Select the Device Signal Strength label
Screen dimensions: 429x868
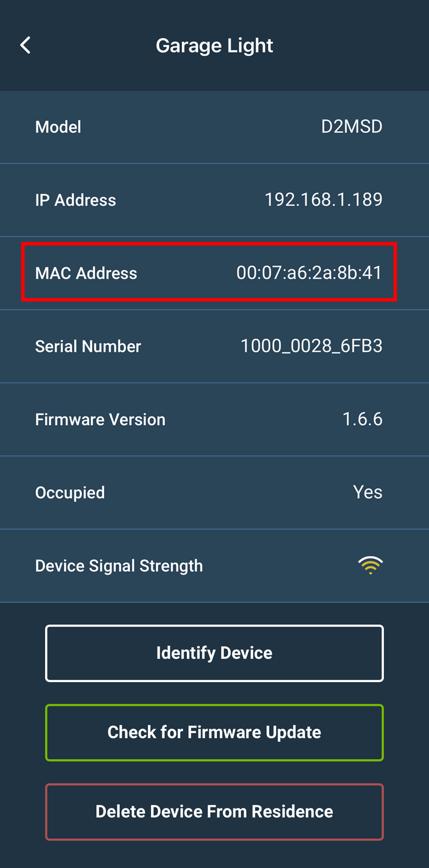[119, 566]
